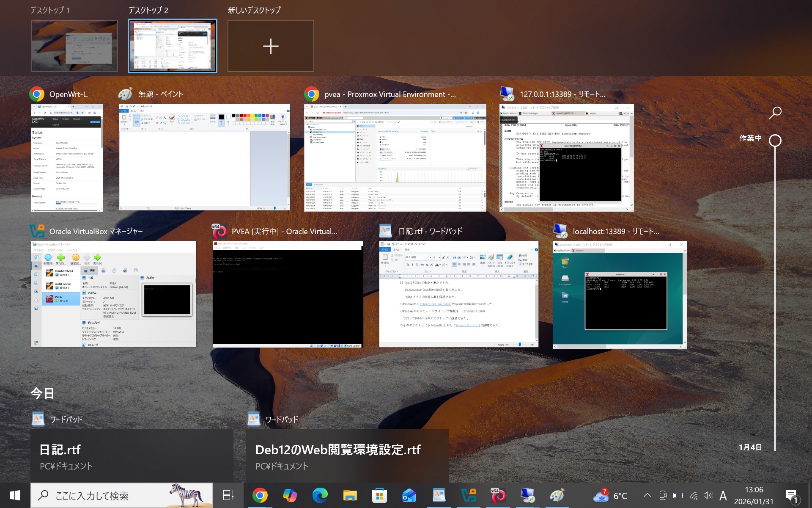Click the VirtualBox Manager taskbar icon
This screenshot has width=812, height=508.
click(x=469, y=495)
